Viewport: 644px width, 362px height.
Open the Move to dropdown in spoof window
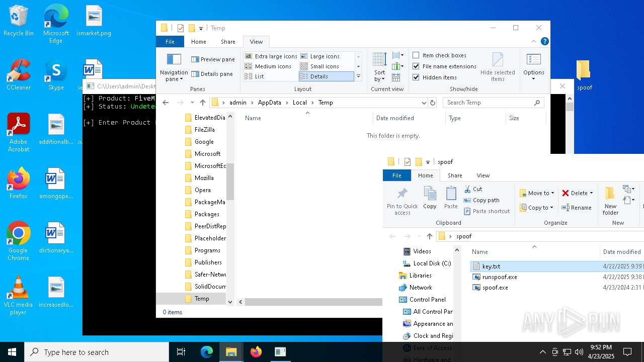[537, 193]
